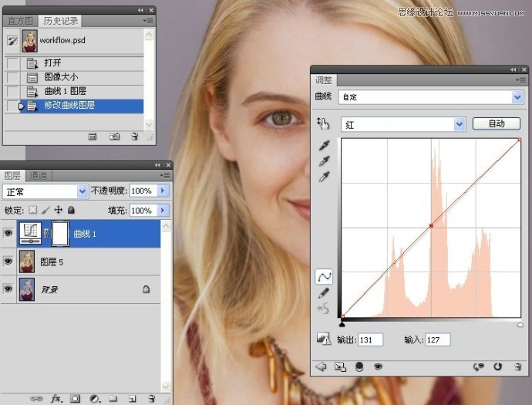Image resolution: width=532 pixels, height=405 pixels.
Task: Create new snapshot in History panel
Action: 114,137
